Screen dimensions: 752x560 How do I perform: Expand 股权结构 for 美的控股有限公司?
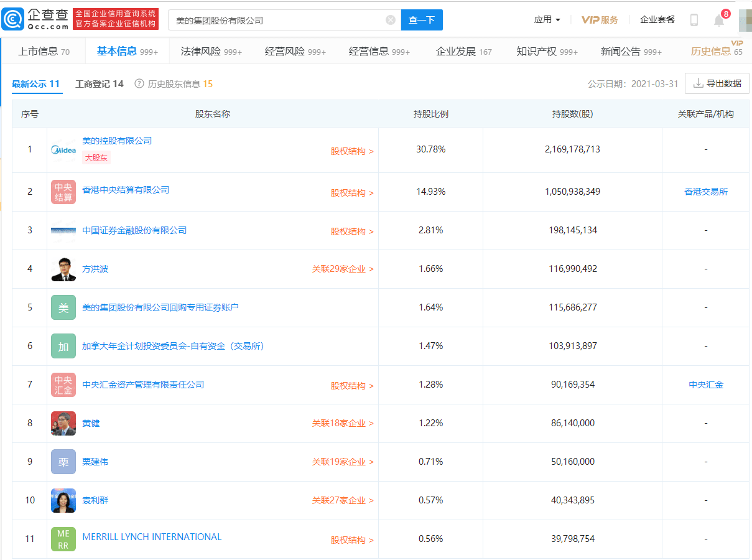tap(352, 151)
